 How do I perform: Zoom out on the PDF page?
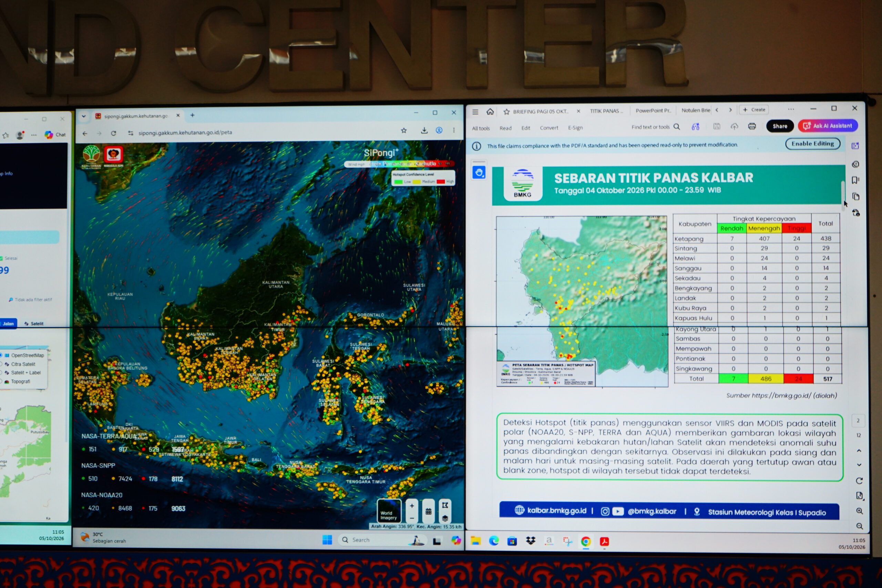tap(860, 526)
